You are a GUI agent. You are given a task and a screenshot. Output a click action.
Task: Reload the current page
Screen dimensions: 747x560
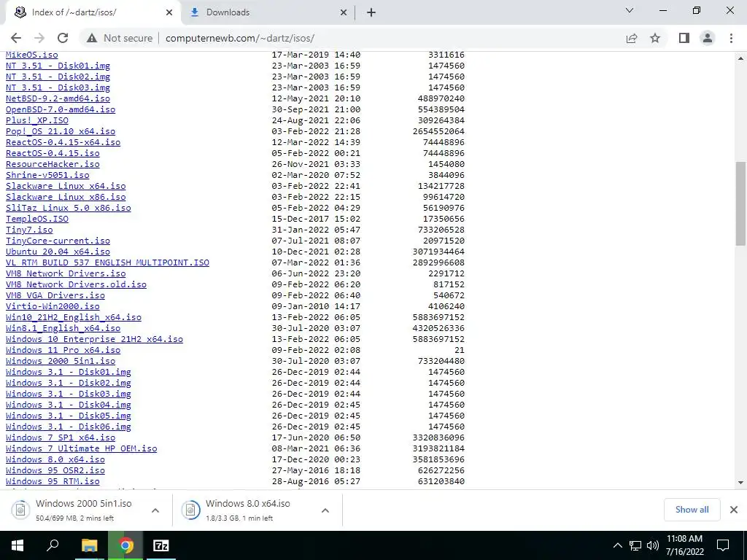(63, 38)
